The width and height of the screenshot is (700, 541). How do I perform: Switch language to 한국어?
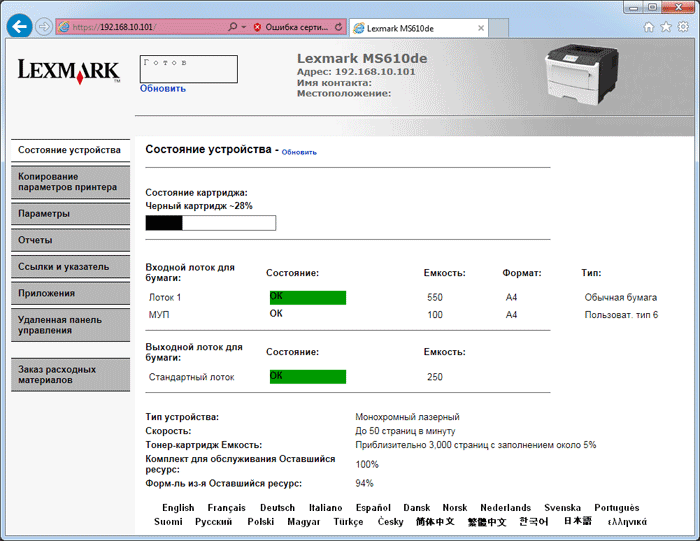pos(533,521)
